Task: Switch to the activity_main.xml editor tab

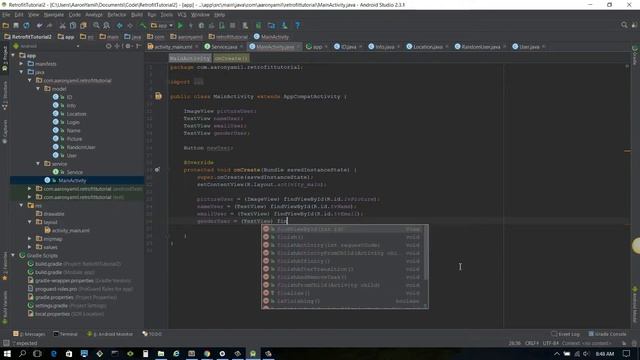Action: tap(173, 47)
